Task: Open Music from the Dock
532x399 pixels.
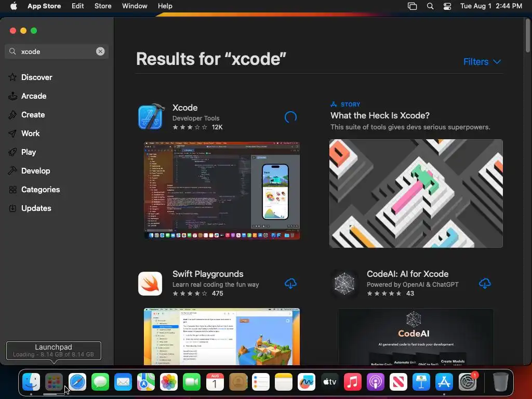Action: [353, 382]
